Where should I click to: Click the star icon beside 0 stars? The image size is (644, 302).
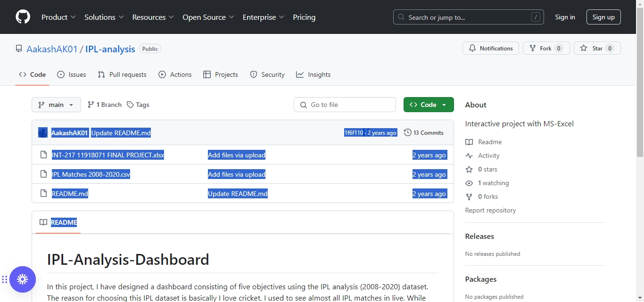(469, 169)
